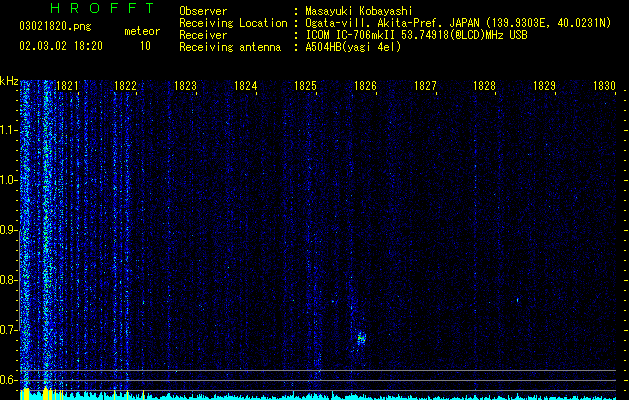Click the kHz axis unit label
This screenshot has height=400, width=629.
[9, 81]
